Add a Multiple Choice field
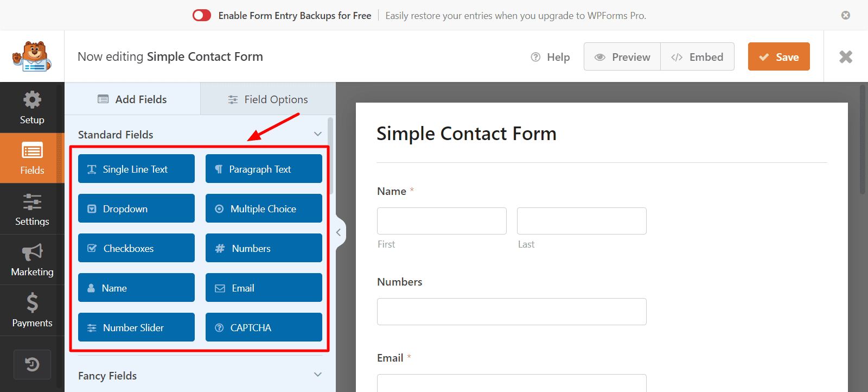Viewport: 868px width, 392px height. 264,208
